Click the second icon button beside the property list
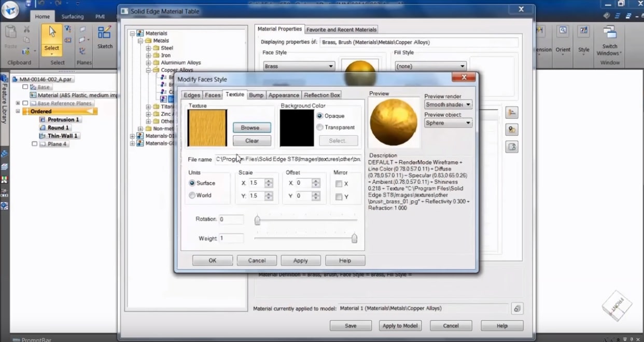644x342 pixels. point(512,130)
